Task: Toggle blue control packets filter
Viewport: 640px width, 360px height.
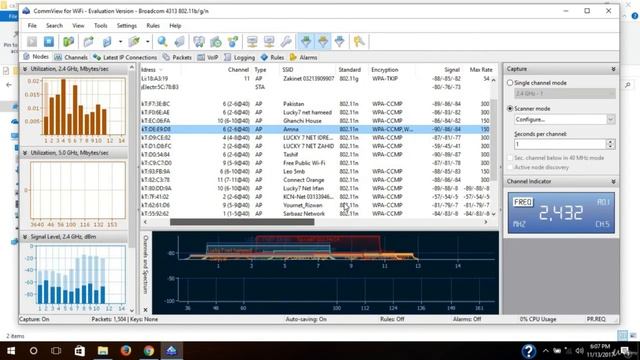Action: click(x=340, y=41)
